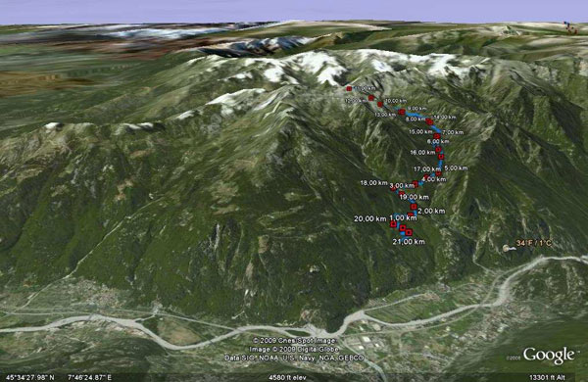Click the 4580 ft elev readout
This screenshot has width=588, height=382.
[287, 377]
